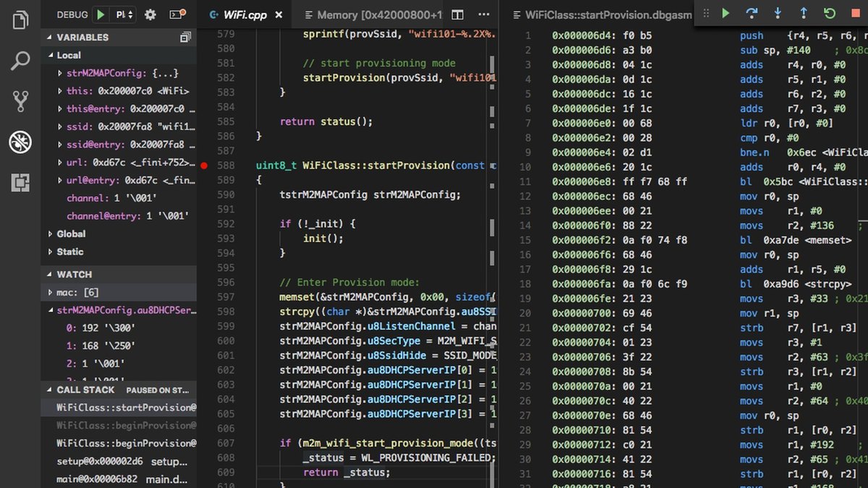This screenshot has height=488, width=868.
Task: Open debug configuration gear settings
Action: coord(150,14)
